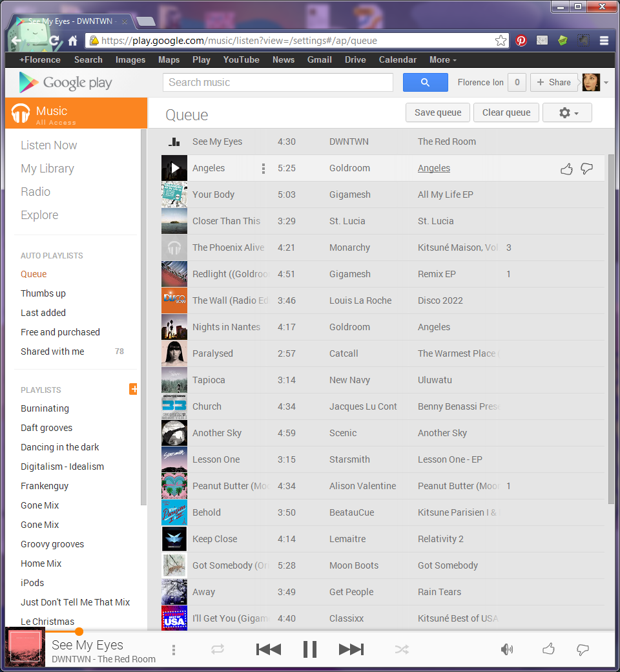Image resolution: width=620 pixels, height=672 pixels.
Task: Thumbs down the currently playing song
Action: point(583,649)
